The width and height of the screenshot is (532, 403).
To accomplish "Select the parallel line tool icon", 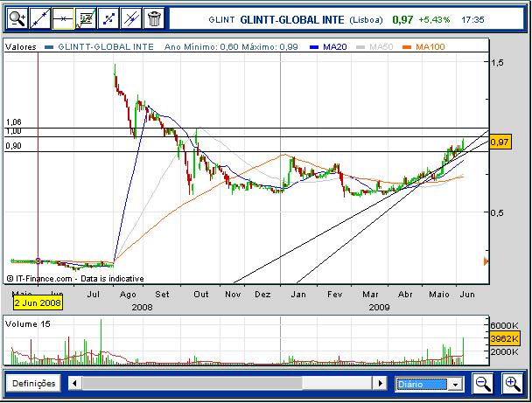I will point(131,18).
